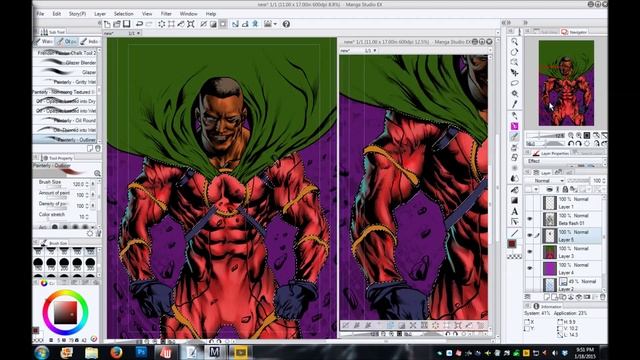Click the Help question mark icon
Image resolution: width=640 pixels, height=360 pixels.
coord(287,24)
